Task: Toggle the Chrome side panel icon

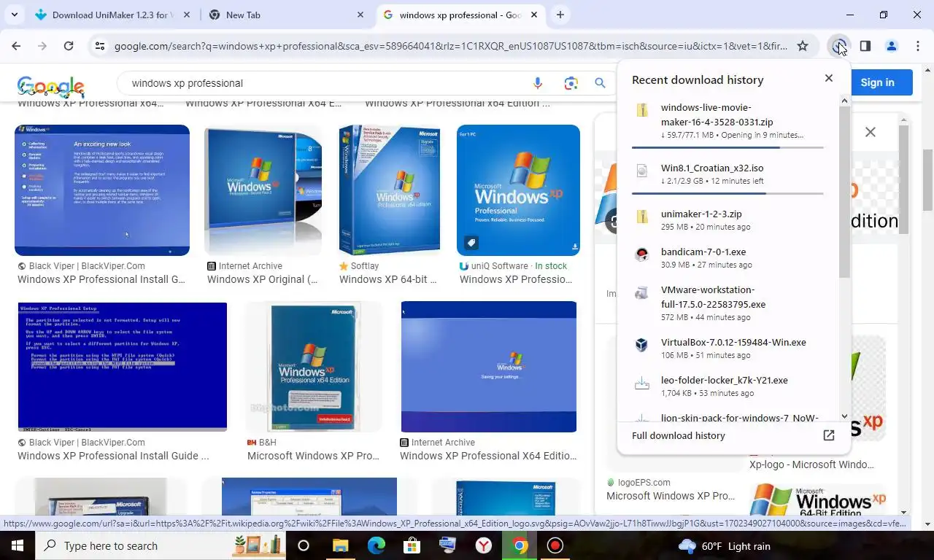Action: [865, 46]
